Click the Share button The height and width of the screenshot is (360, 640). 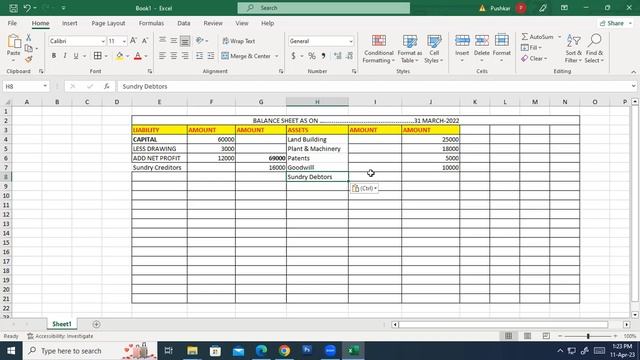pyautogui.click(x=615, y=23)
